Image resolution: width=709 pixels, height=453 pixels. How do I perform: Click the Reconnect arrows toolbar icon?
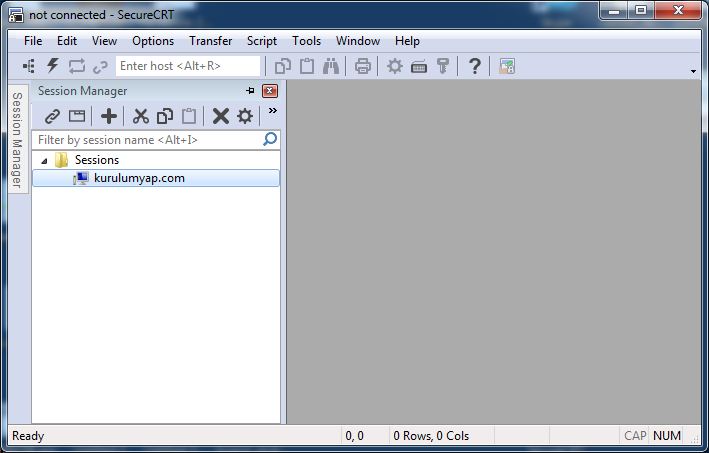[x=77, y=66]
